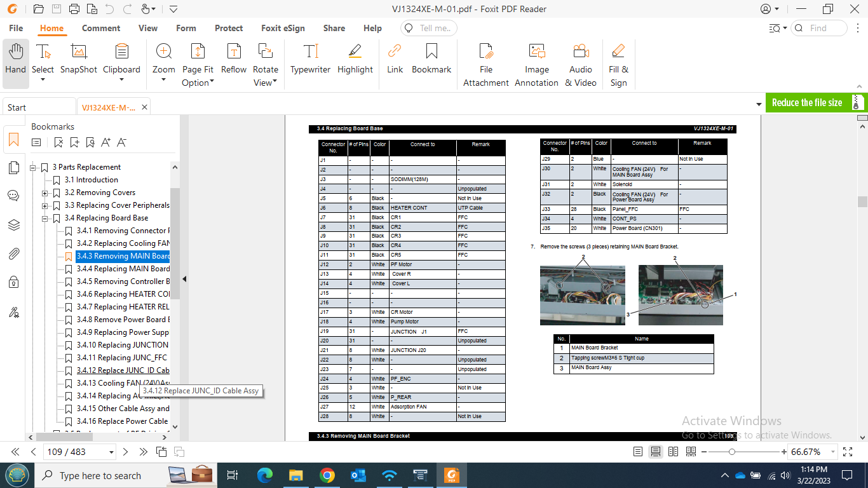Switch to the Protect tab
Screen dimensions: 868x488
click(229, 28)
